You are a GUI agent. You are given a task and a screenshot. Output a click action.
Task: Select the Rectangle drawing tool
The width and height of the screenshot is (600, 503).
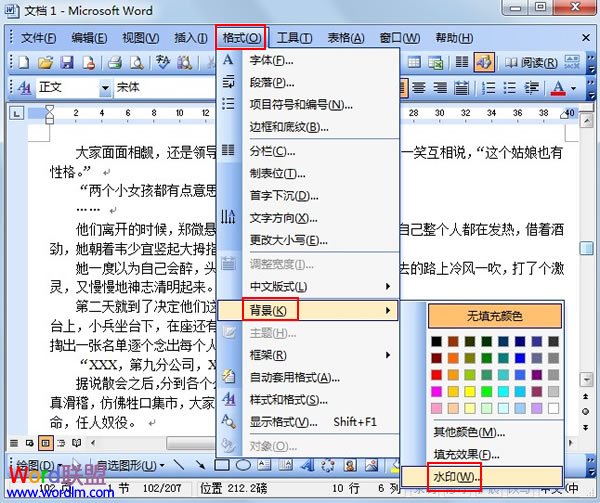(x=222, y=465)
